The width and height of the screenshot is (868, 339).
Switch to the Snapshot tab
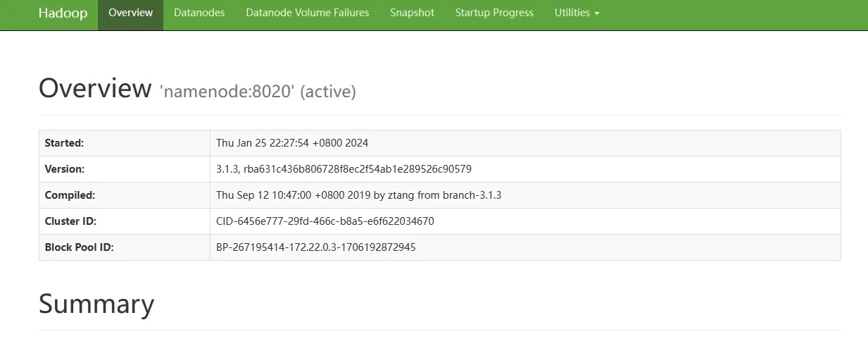coord(412,13)
